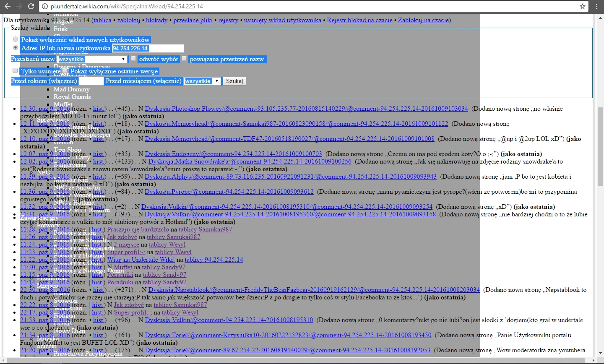Open 'tablicy Sandy97' link in 11:20 row
Image resolution: width=604 pixels, height=364 pixels.
click(x=164, y=267)
